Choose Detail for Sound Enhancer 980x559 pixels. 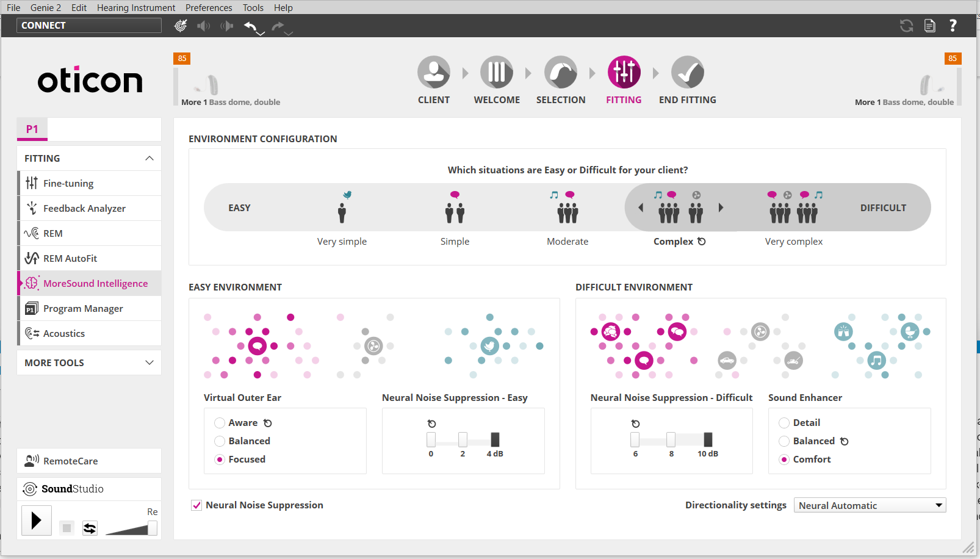click(784, 423)
